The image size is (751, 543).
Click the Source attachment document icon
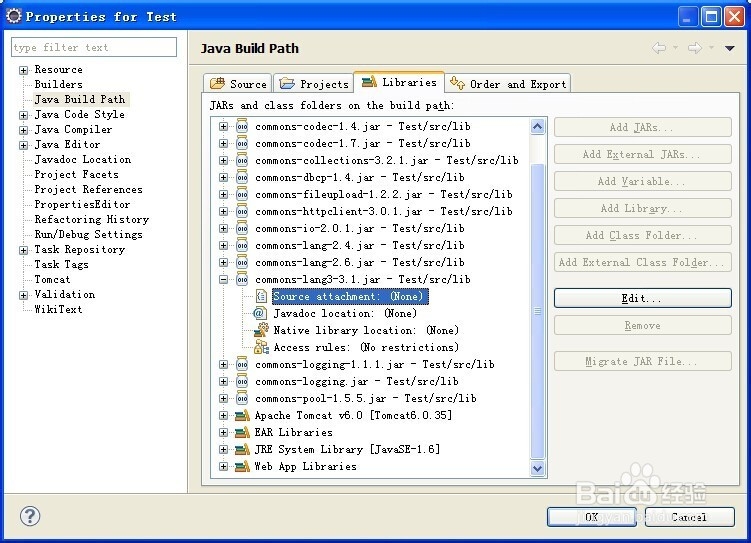pos(261,296)
